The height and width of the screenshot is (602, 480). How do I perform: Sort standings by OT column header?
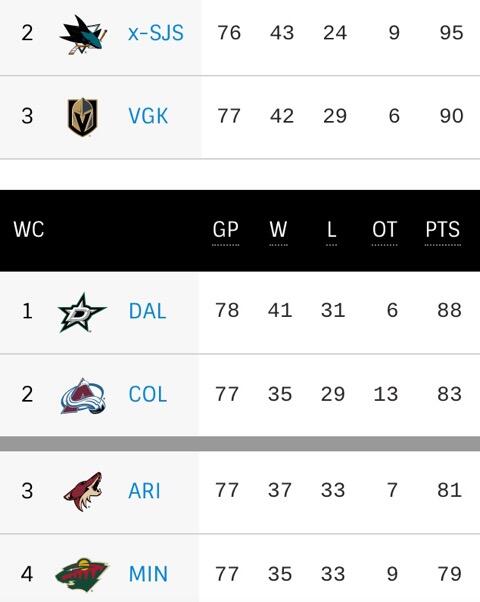[384, 231]
